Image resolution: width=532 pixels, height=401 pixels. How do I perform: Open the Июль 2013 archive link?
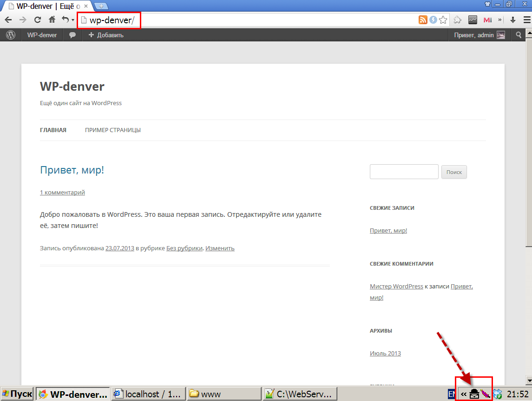point(386,353)
